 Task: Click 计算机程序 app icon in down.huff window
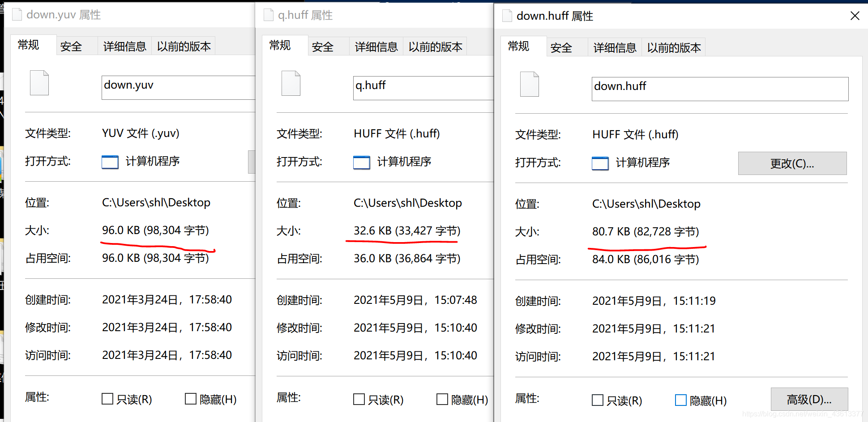point(600,163)
